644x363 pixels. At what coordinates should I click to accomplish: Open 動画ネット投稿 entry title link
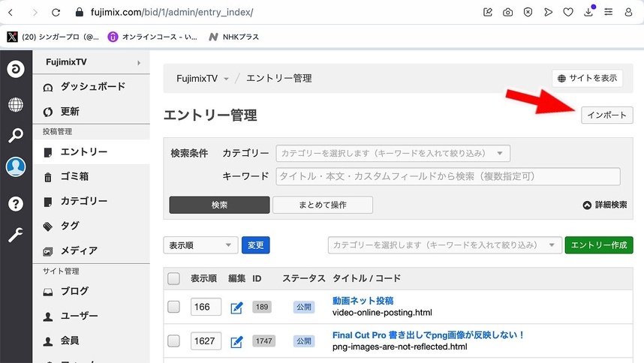(x=363, y=301)
